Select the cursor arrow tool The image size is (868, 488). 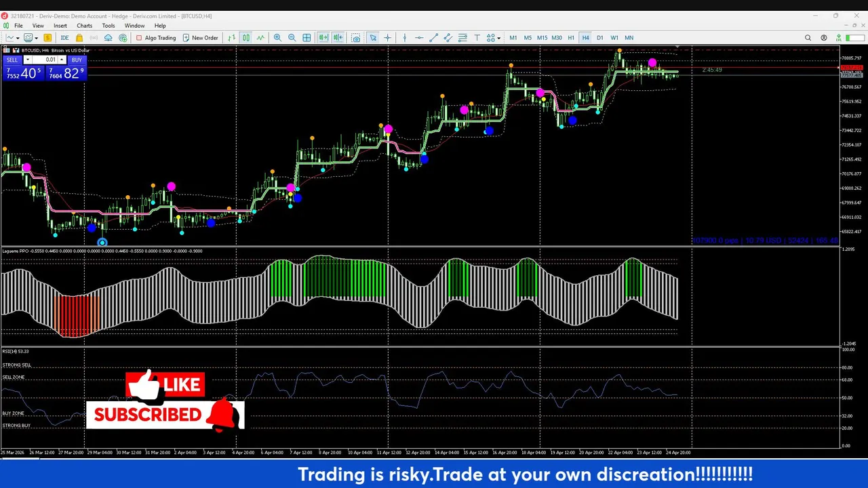tap(373, 38)
